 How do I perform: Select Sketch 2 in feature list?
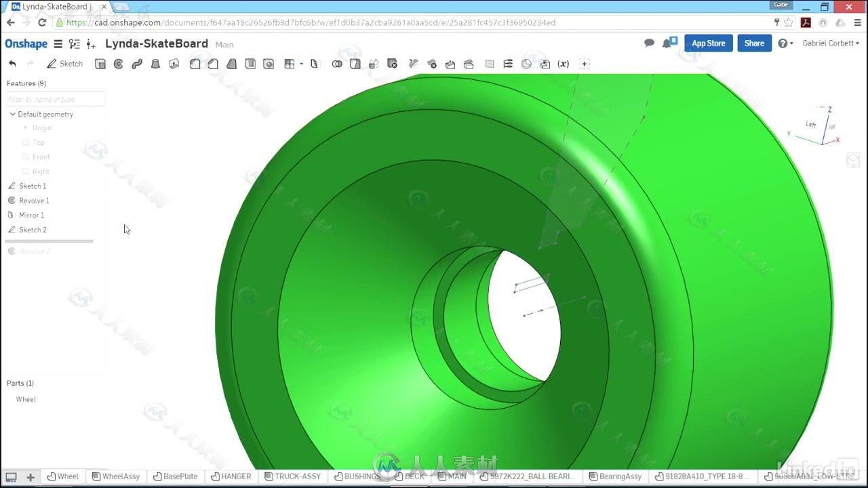coord(33,230)
